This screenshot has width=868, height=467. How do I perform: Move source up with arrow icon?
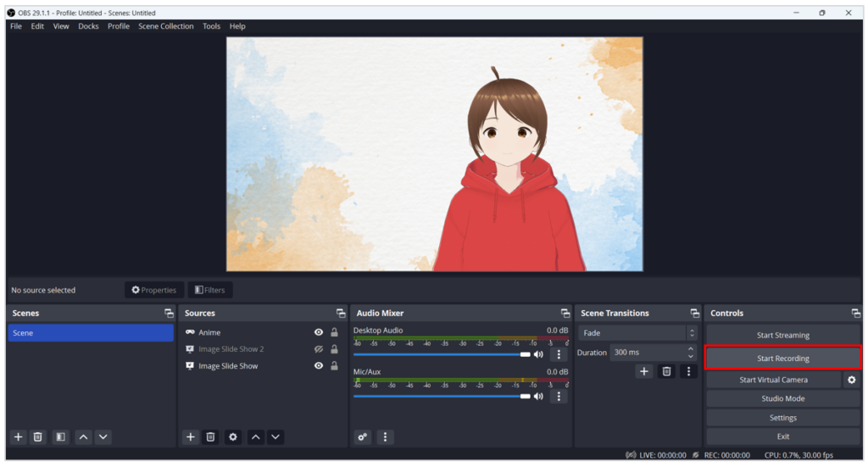[x=255, y=436]
